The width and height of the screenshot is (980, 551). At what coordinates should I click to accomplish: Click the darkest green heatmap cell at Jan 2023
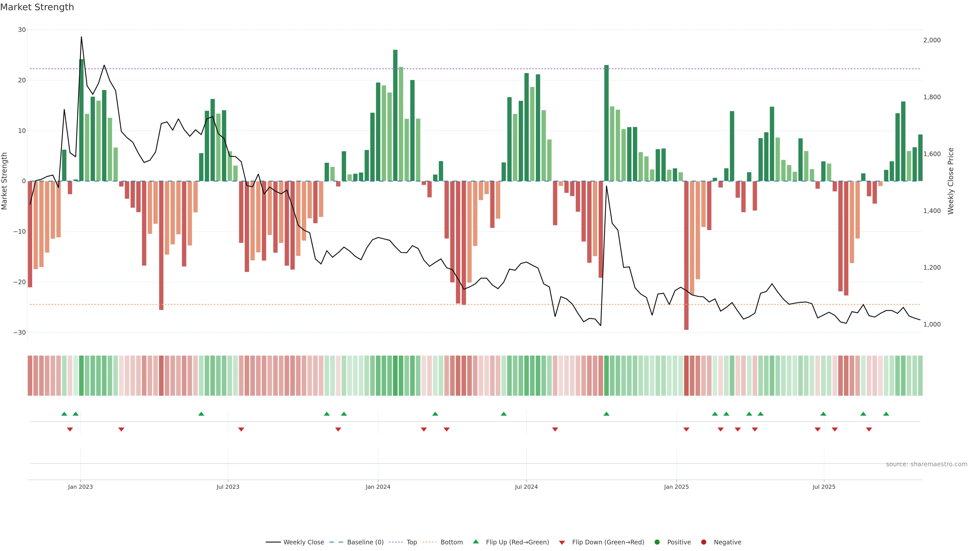click(81, 376)
